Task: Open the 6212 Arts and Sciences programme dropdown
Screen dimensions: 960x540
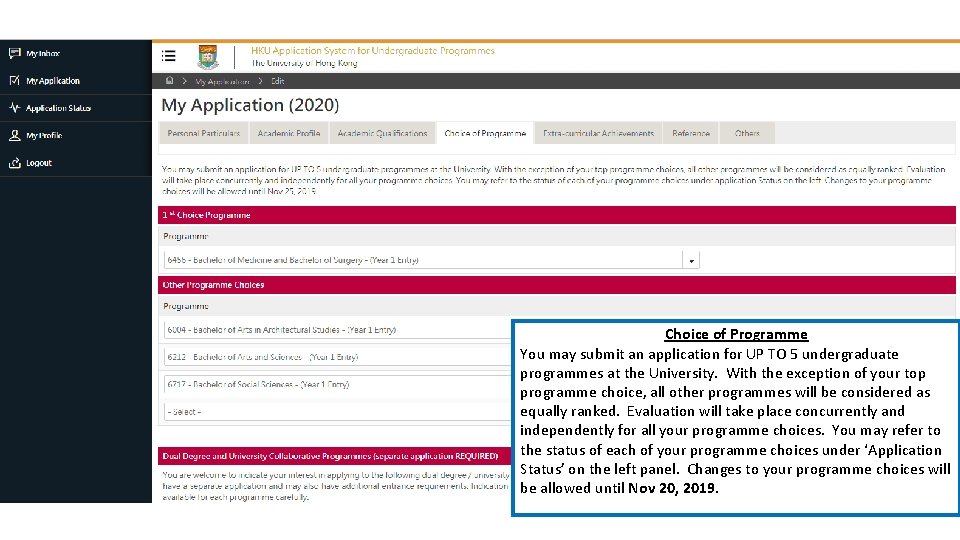Action: click(x=337, y=357)
